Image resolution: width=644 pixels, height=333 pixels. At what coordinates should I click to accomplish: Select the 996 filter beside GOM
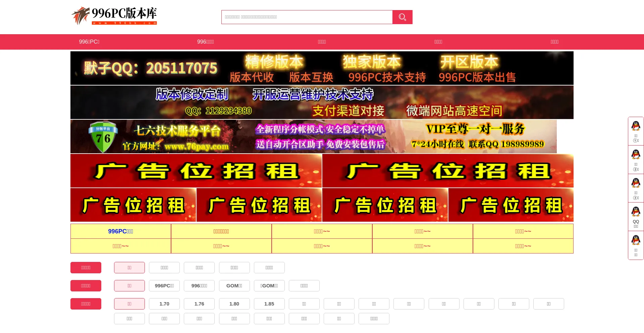point(199,286)
